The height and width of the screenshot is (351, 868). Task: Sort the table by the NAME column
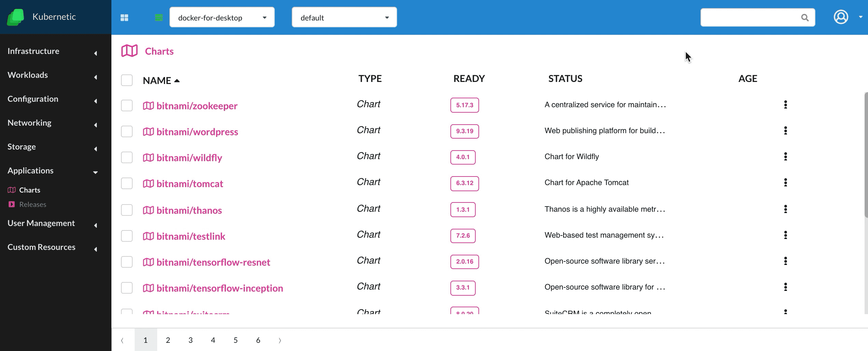coord(161,81)
